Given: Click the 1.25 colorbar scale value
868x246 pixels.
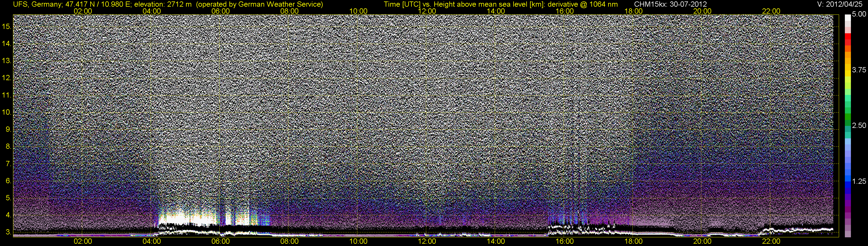Looking at the screenshot, I should (859, 181).
